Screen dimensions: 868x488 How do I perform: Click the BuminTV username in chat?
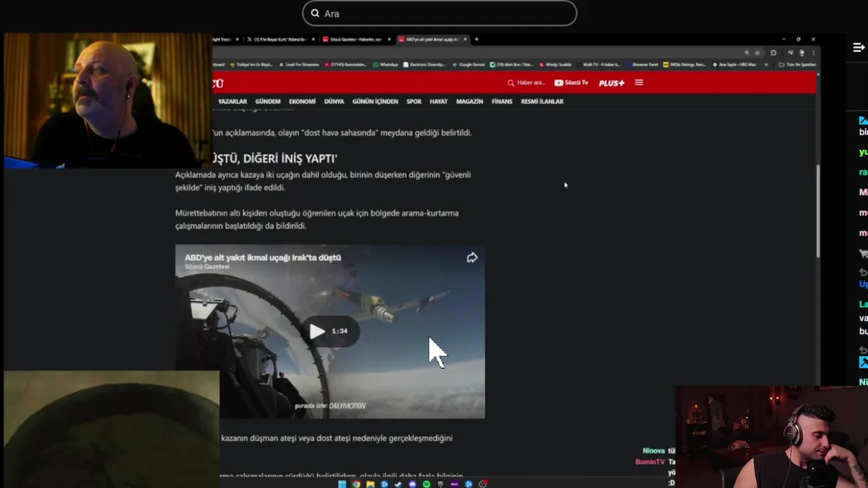pos(650,462)
